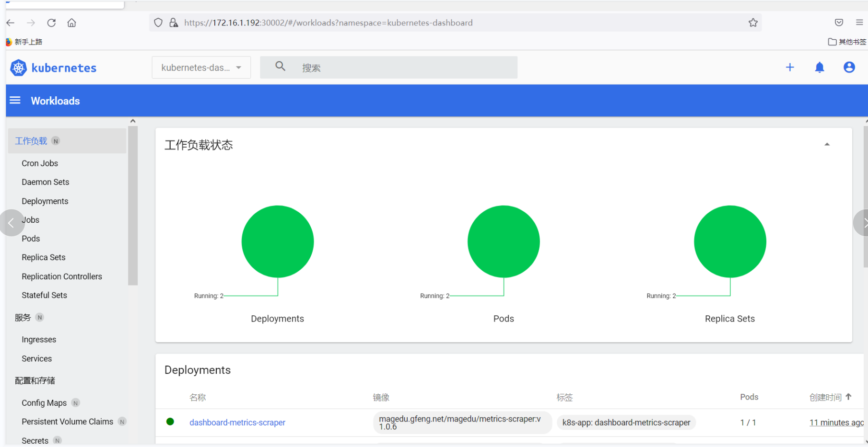Open the user account icon
This screenshot has width=868, height=447.
click(x=849, y=68)
